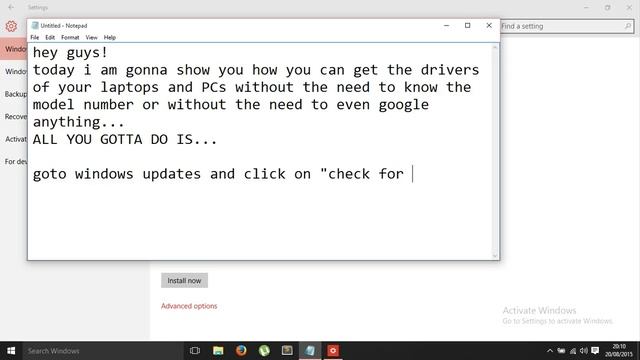Viewport: 640px width, 360px height.
Task: Click the battery tray icon
Action: pos(562,351)
